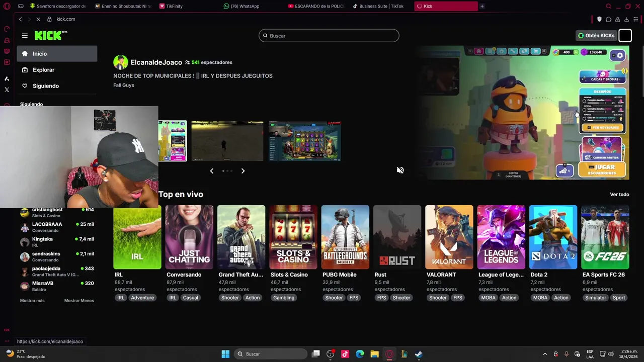Click the Simulator tag under EA Sports FC 26

[596, 298]
